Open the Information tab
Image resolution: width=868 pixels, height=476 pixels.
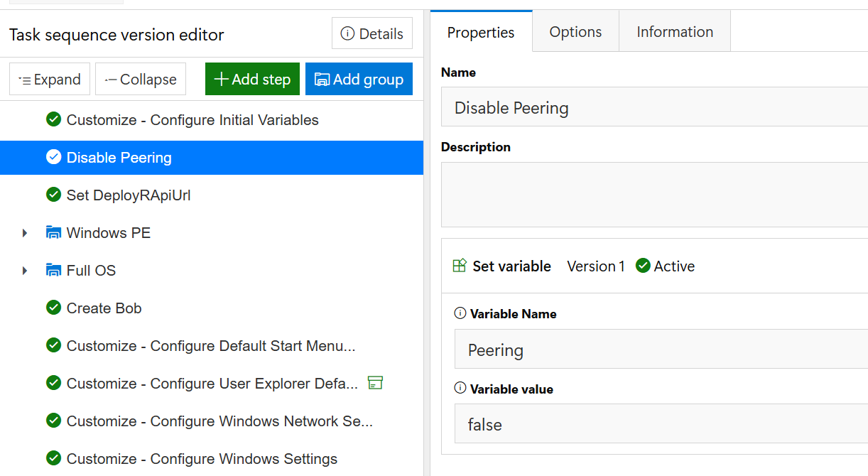coord(675,31)
